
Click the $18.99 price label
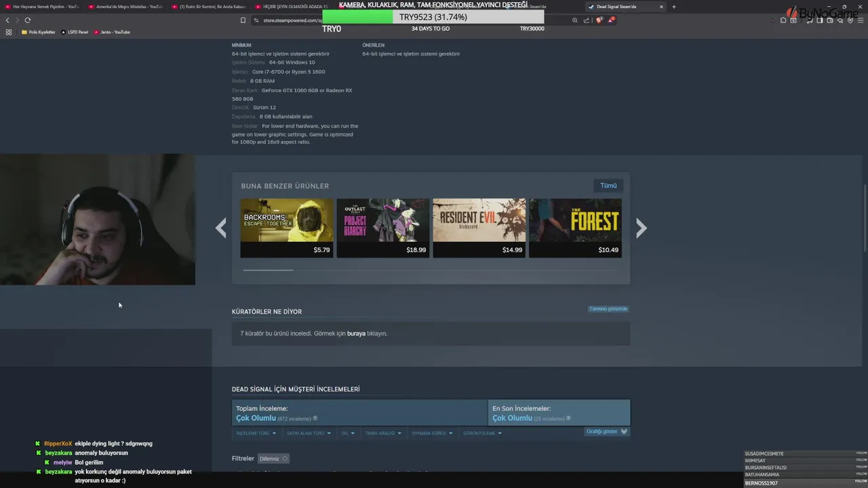(x=416, y=250)
